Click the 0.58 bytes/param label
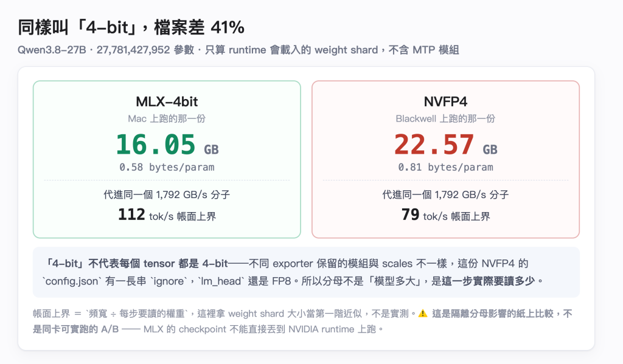Screen dimensions: 623x364 tap(167, 168)
